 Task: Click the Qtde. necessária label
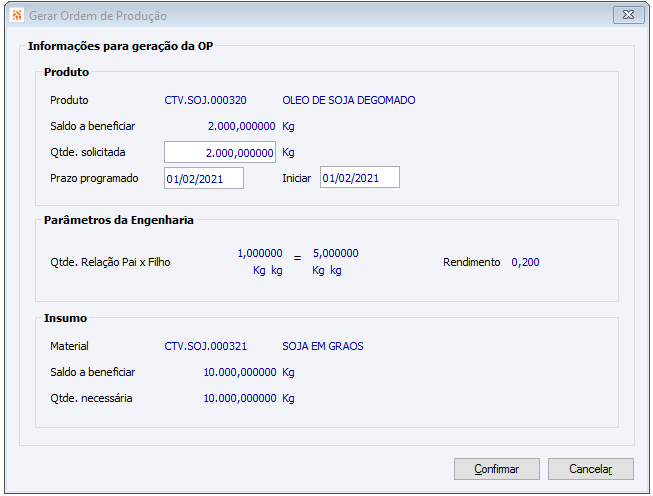pyautogui.click(x=91, y=398)
